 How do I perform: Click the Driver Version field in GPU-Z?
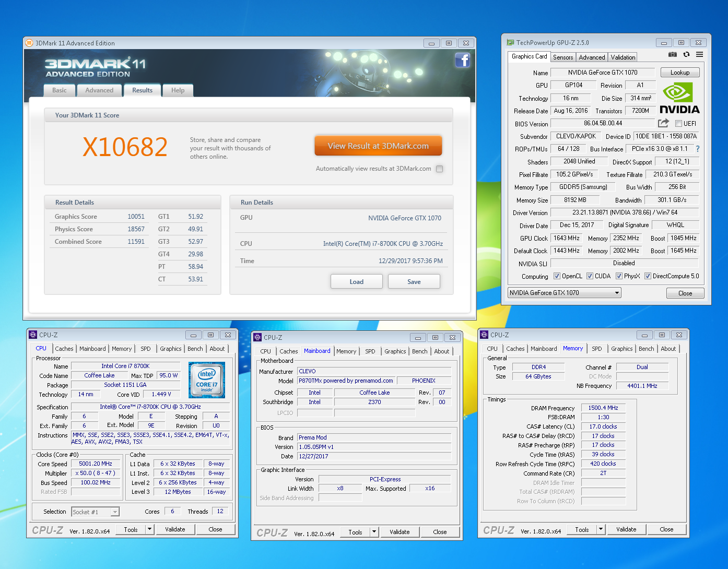coord(625,212)
